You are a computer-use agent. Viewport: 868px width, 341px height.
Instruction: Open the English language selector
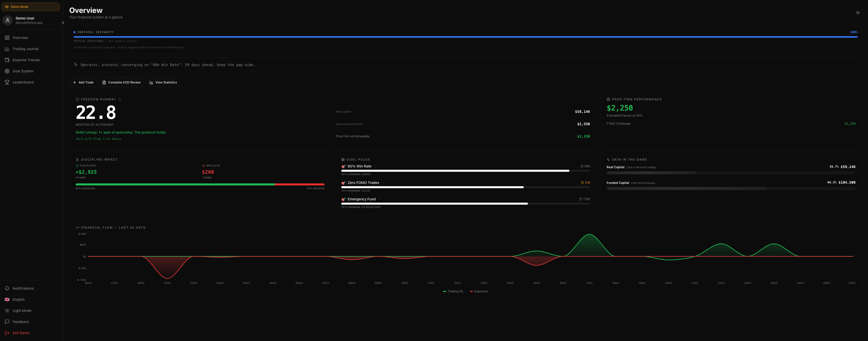coord(18,300)
